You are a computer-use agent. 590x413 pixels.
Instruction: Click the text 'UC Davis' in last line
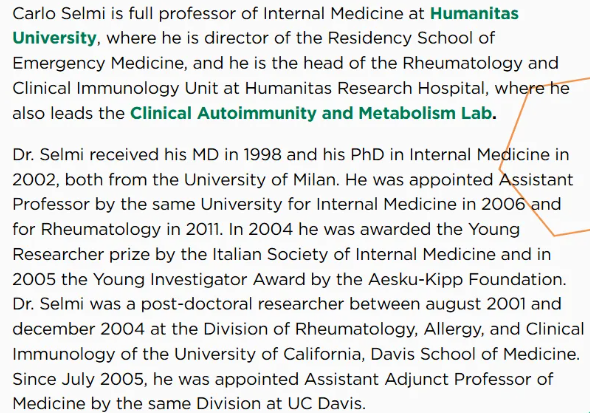[x=325, y=404]
